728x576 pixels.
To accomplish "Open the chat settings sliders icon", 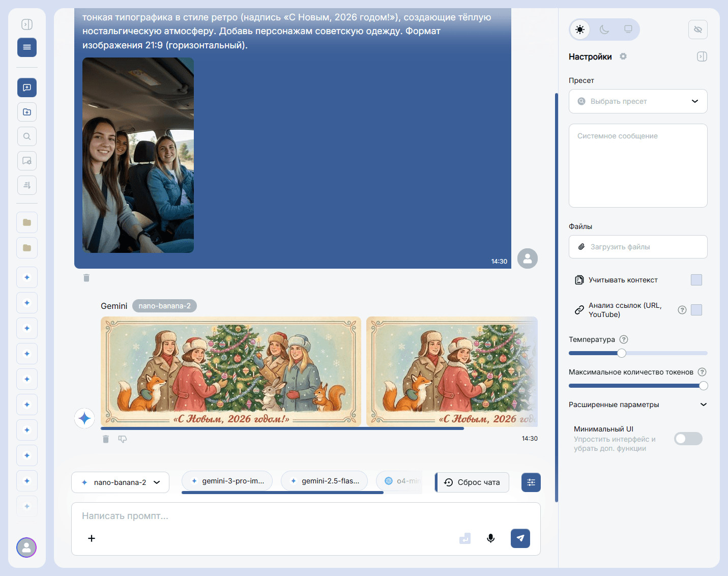I will click(x=531, y=482).
